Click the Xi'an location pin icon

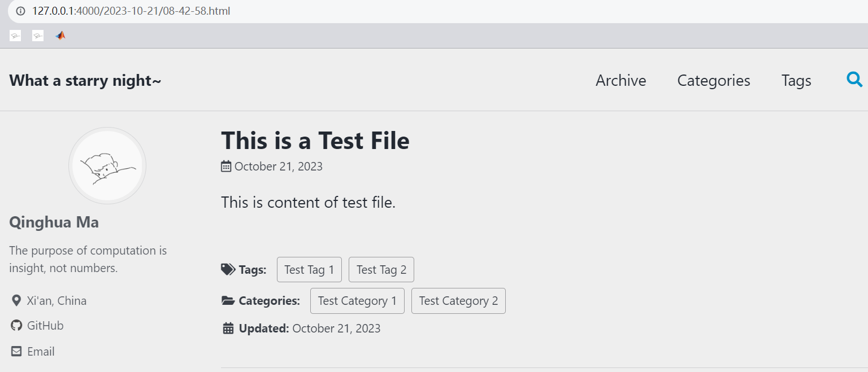pyautogui.click(x=16, y=300)
